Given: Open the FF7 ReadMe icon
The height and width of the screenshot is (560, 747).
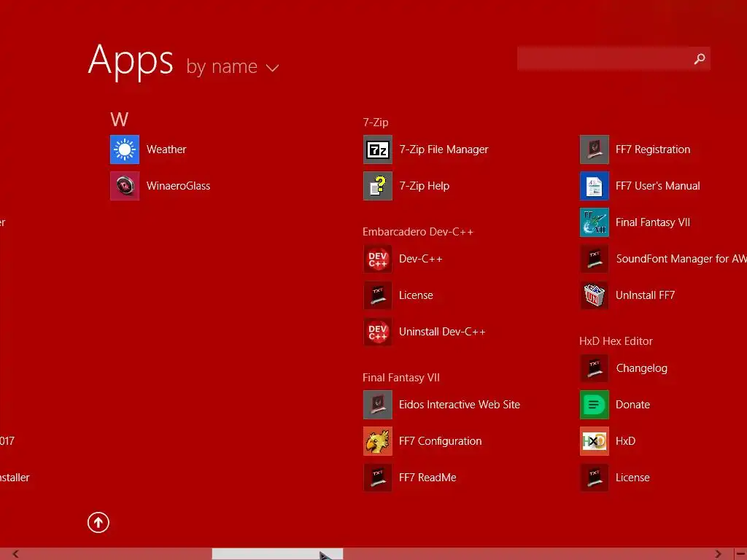Looking at the screenshot, I should (378, 478).
